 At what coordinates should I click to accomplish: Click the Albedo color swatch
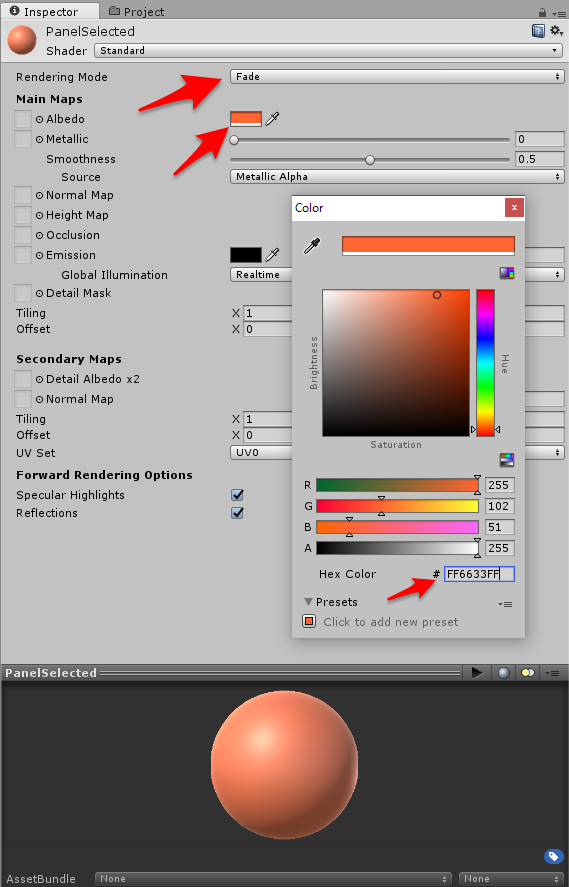[246, 119]
